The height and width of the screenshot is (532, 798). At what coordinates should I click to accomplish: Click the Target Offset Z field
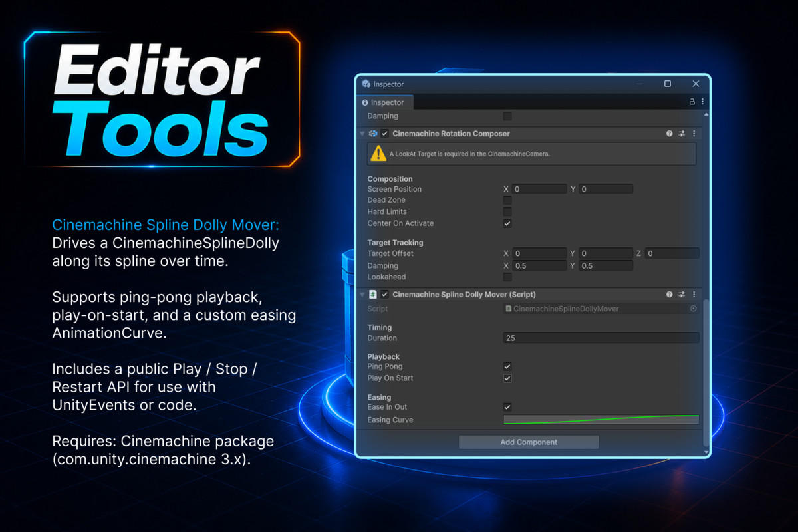pos(672,253)
